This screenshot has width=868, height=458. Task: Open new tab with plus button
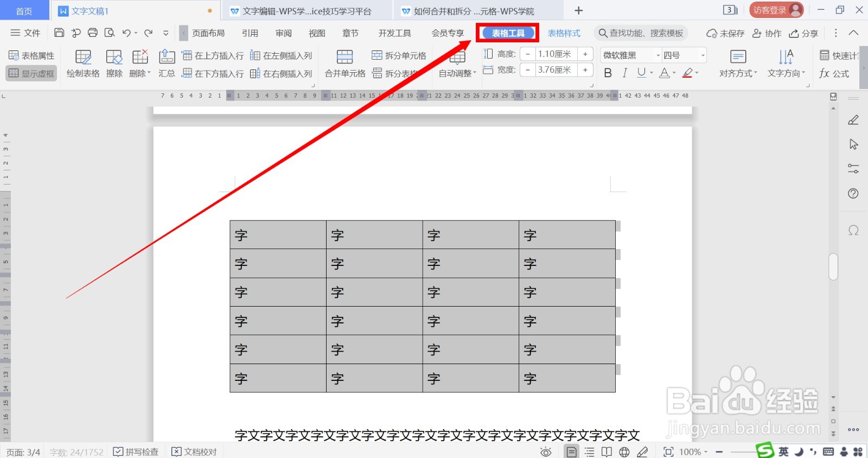[x=579, y=10]
